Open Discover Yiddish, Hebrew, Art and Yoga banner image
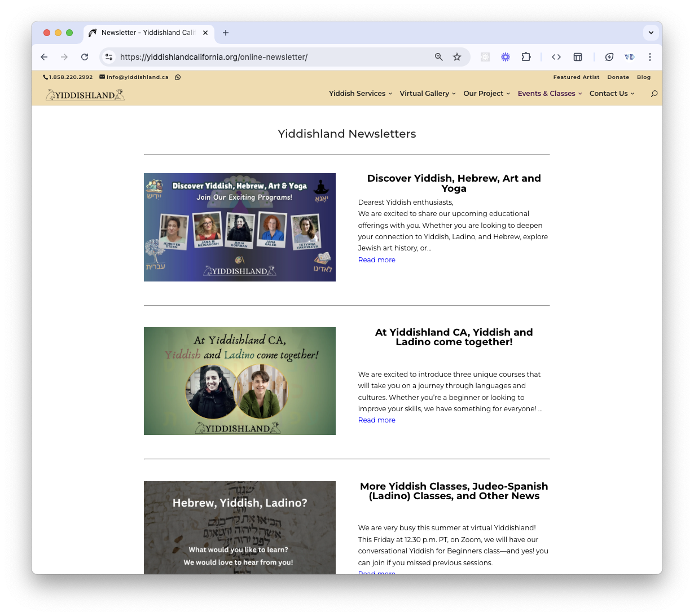694x616 pixels. (x=240, y=227)
